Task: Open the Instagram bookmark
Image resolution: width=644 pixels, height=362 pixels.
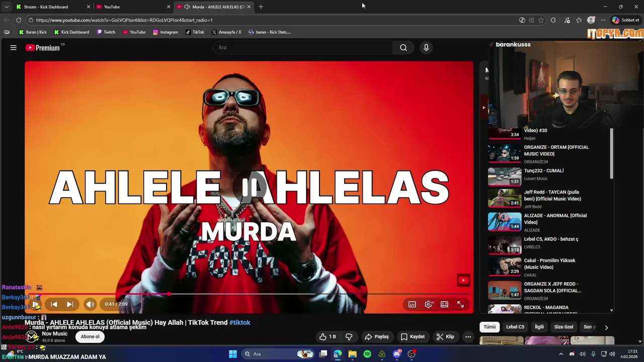Action: [166, 32]
